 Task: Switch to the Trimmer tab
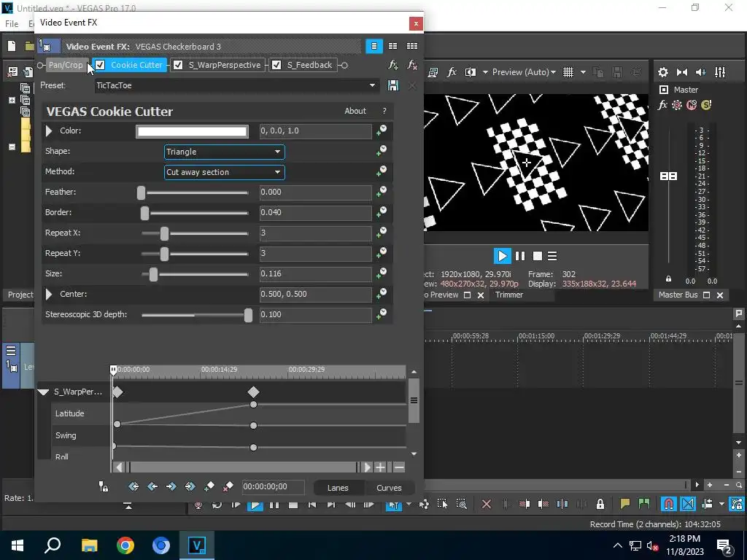tap(508, 295)
